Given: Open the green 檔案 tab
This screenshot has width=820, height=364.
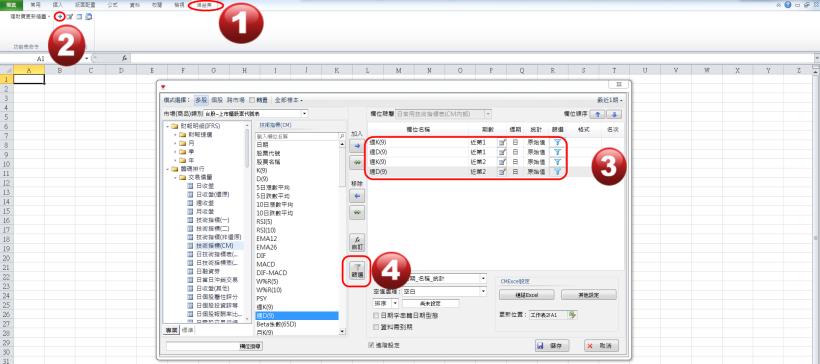Looking at the screenshot, I should pos(11,4).
